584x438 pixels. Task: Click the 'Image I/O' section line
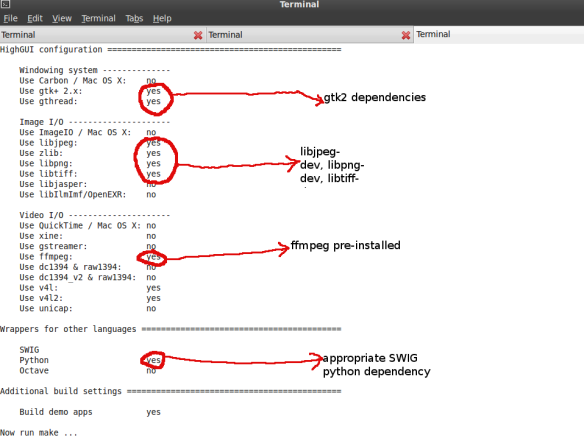[x=95, y=122]
